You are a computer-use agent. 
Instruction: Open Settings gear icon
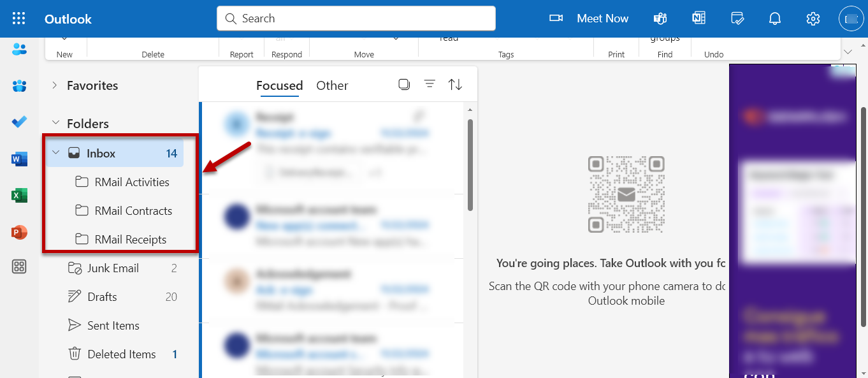[x=813, y=18]
